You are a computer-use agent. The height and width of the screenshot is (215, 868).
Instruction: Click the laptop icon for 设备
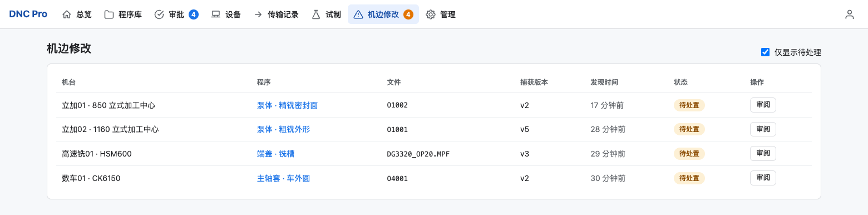216,14
